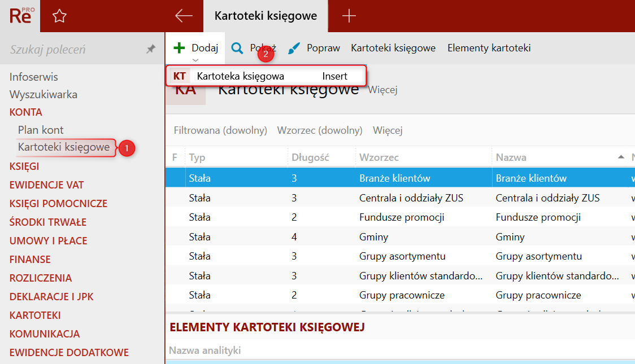Click Gminy in the Nazwa column
The height and width of the screenshot is (364, 635).
pos(510,236)
